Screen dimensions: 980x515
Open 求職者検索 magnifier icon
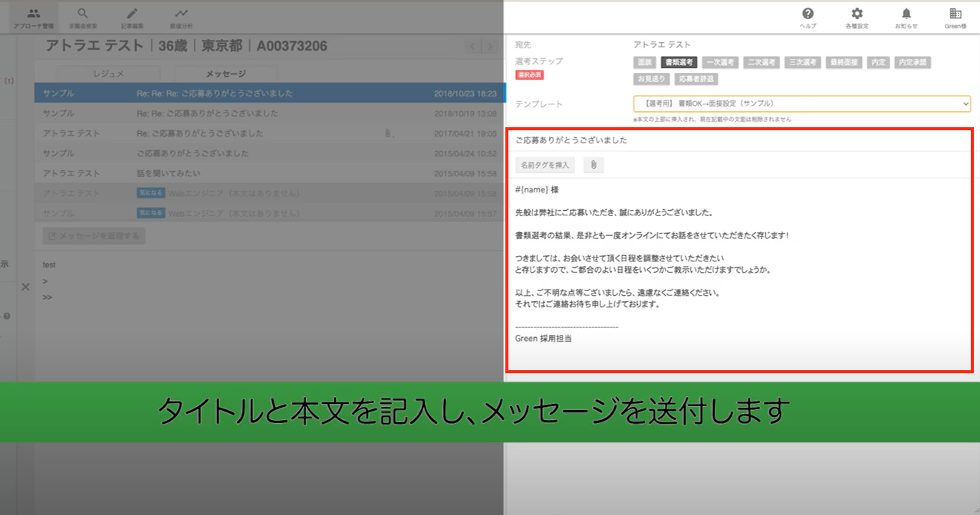(x=83, y=13)
